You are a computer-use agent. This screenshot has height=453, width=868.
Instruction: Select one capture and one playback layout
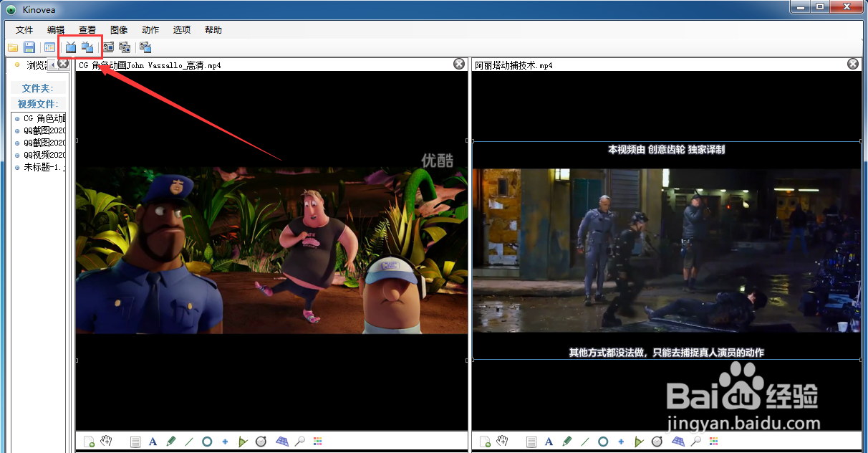coord(145,48)
